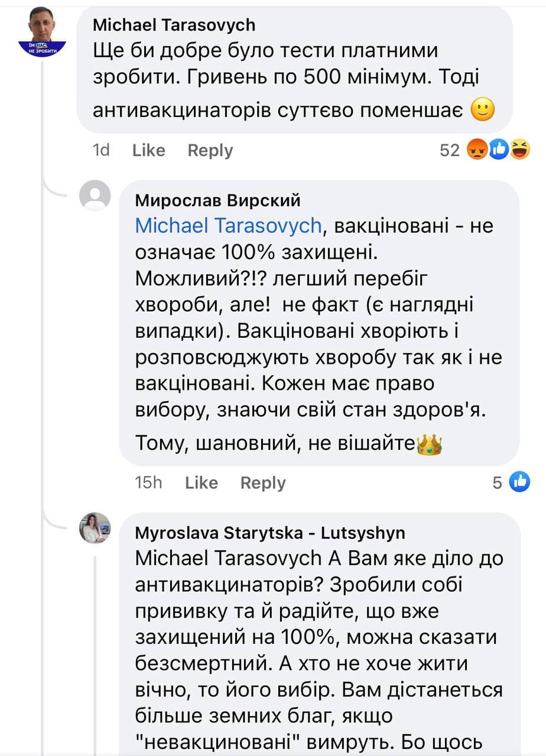This screenshot has width=546, height=756.
Task: Like Michael Tarasovych's comment
Action: [148, 151]
